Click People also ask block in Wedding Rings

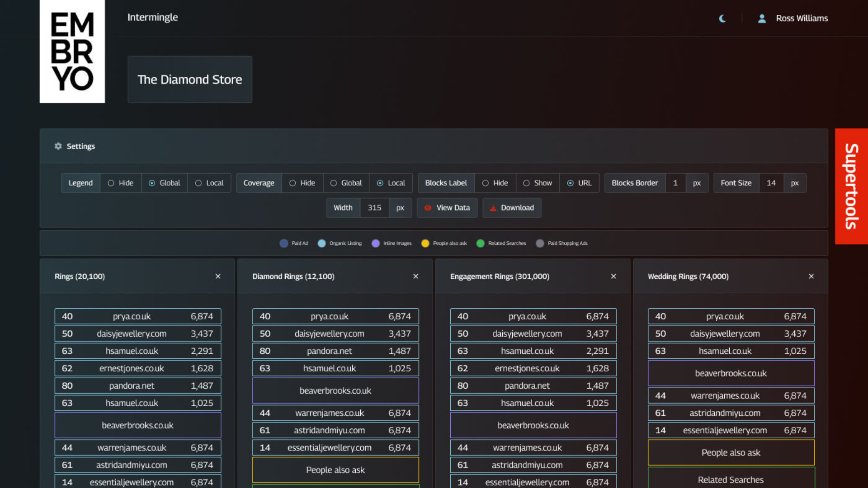click(731, 453)
